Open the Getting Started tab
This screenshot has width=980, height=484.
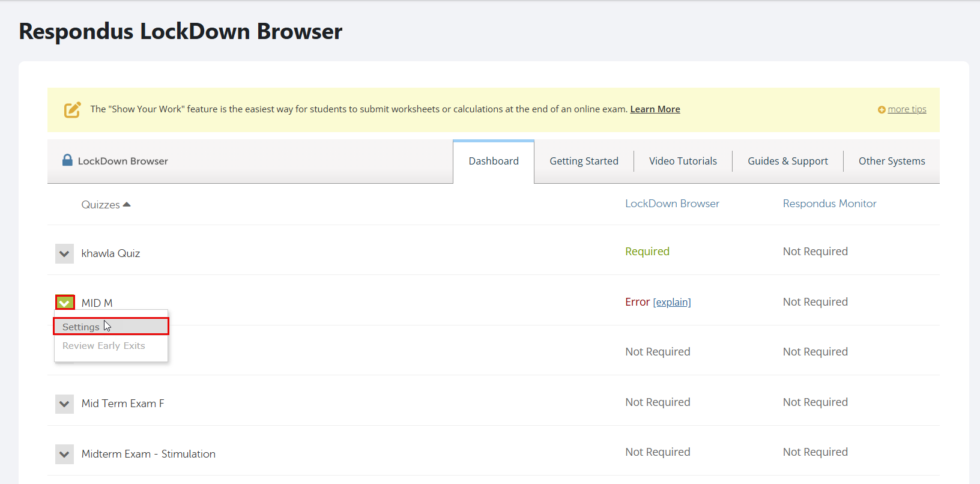(584, 161)
